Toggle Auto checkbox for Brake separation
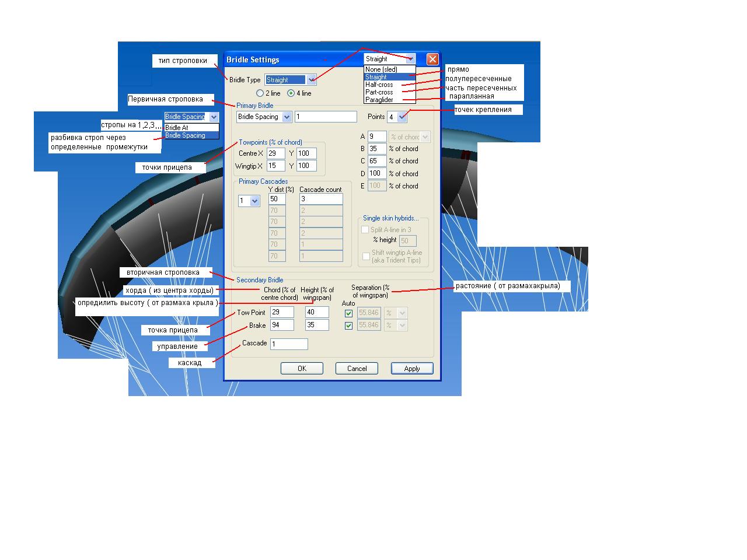 coord(348,325)
